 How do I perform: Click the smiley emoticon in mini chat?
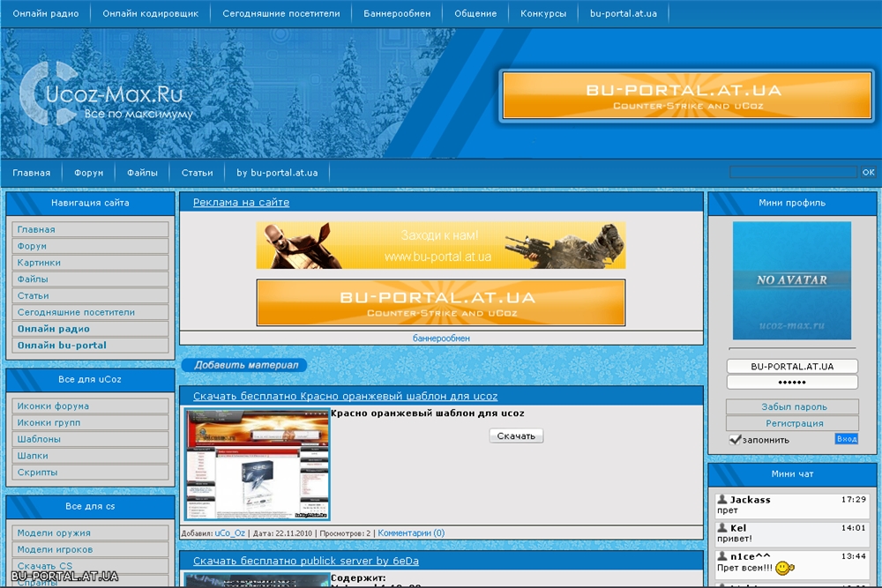pos(785,568)
